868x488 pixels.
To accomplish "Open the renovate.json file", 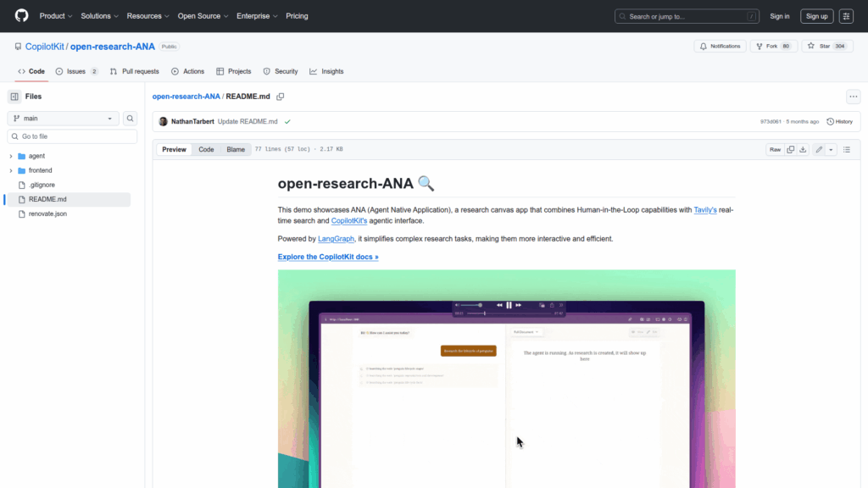I will (x=47, y=214).
